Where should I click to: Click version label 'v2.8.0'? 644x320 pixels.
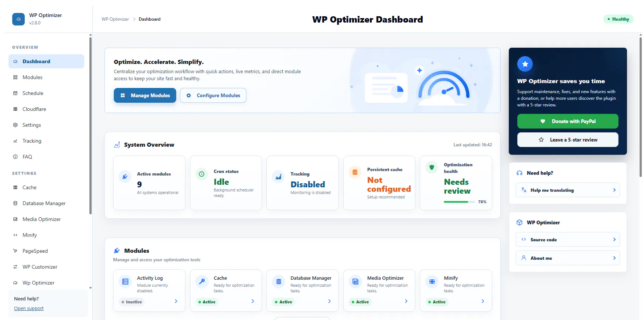(35, 23)
